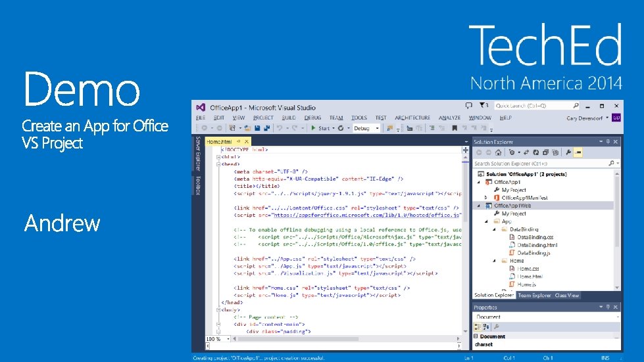Click the Navigate Backward toolbar icon

(x=204, y=128)
